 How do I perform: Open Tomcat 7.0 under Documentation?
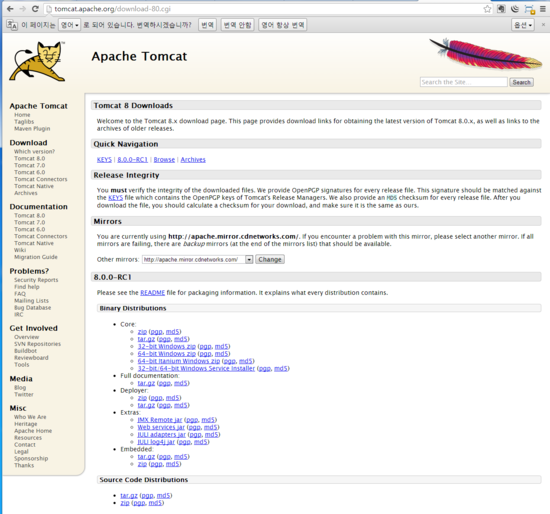click(30, 222)
